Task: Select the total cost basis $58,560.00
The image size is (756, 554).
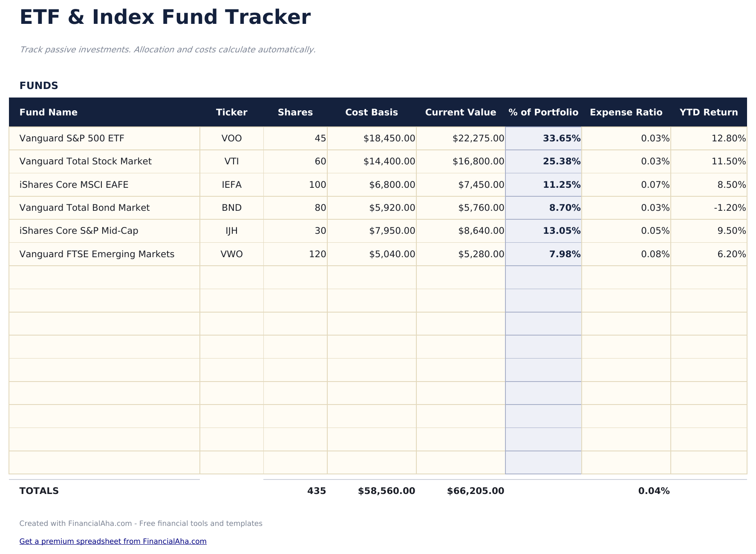Action: tap(386, 491)
